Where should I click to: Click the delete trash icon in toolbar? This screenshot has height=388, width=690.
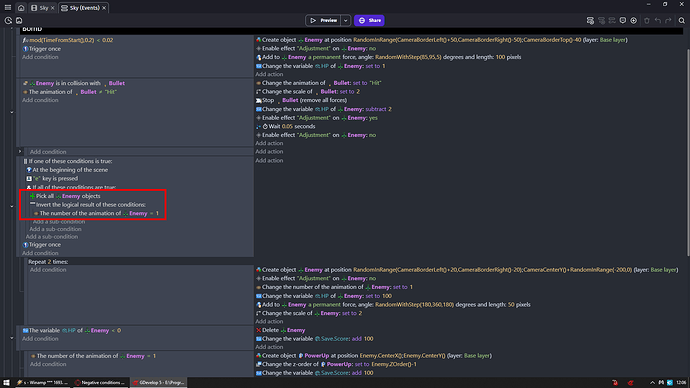tap(647, 20)
